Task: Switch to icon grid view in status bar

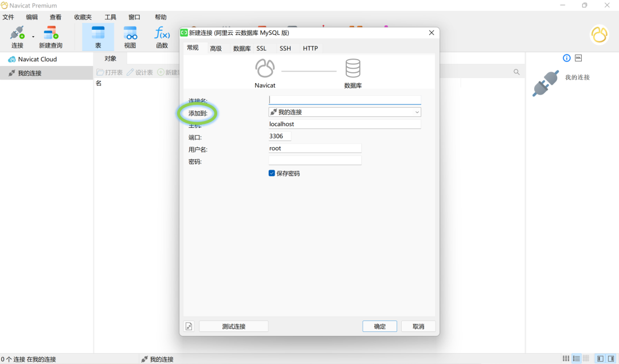Action: click(566, 358)
